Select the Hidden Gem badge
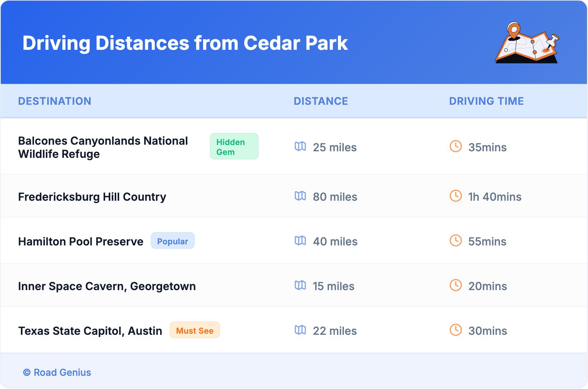Viewport: 588px width, 389px height. (x=234, y=147)
